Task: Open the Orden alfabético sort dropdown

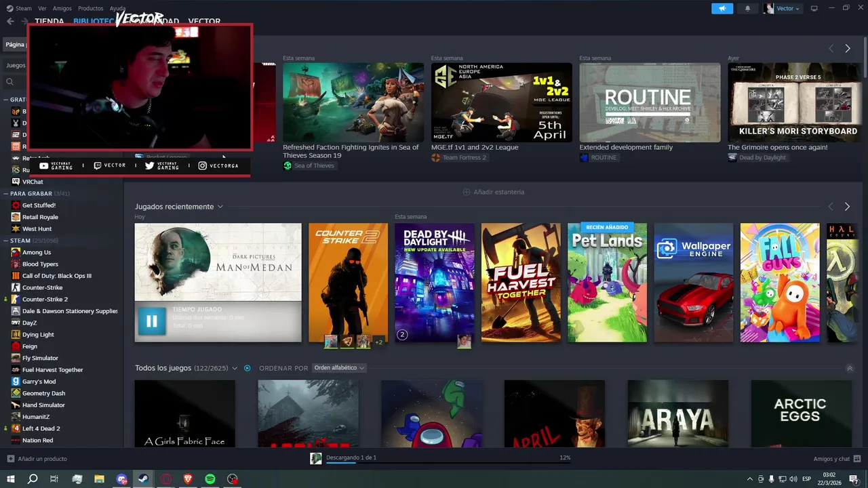Action: coord(339,368)
